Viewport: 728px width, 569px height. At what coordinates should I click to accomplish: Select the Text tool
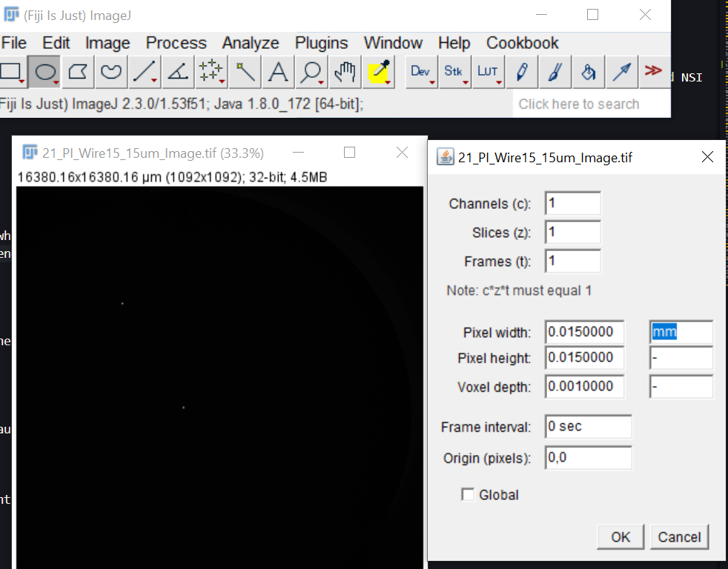point(278,72)
